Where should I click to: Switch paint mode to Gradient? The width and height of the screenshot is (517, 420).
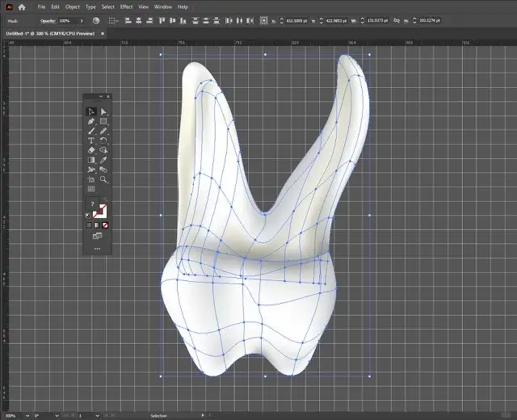97,225
